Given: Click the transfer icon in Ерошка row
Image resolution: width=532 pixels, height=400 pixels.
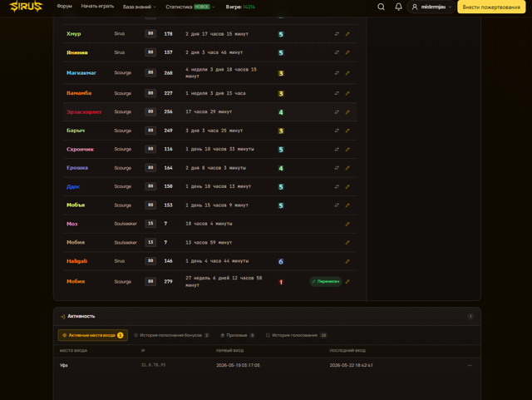Looking at the screenshot, I should click(337, 168).
